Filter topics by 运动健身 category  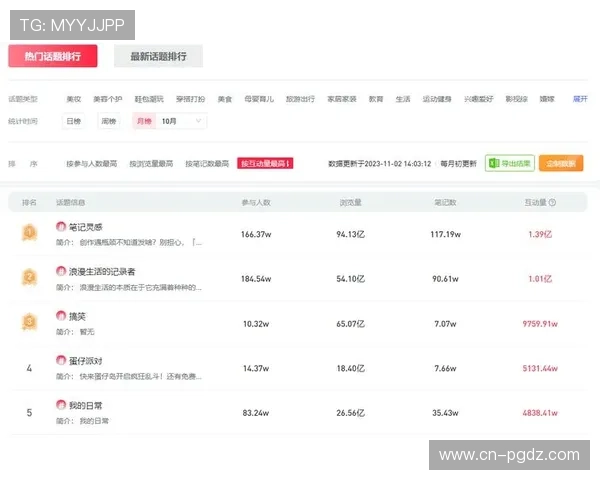[437, 99]
